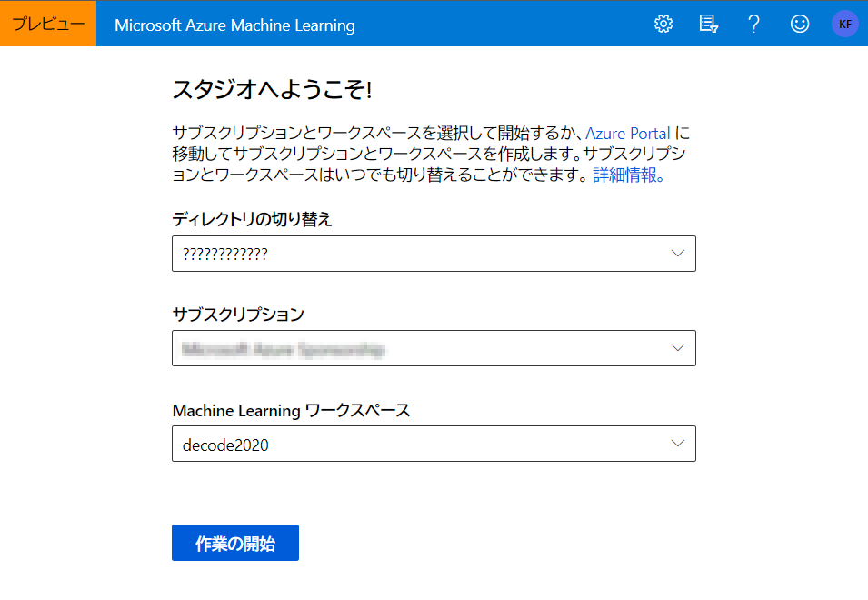Open the subscription combo box with blurred value

(x=434, y=348)
